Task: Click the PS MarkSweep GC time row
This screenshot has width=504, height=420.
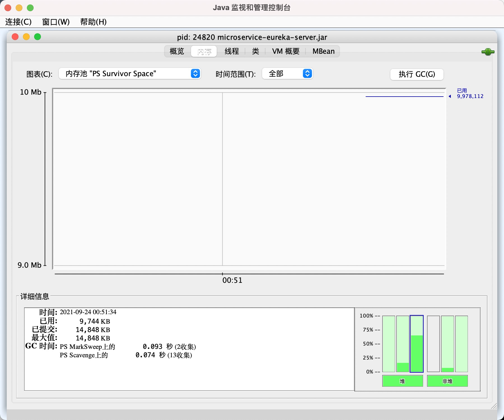Action: coord(128,347)
